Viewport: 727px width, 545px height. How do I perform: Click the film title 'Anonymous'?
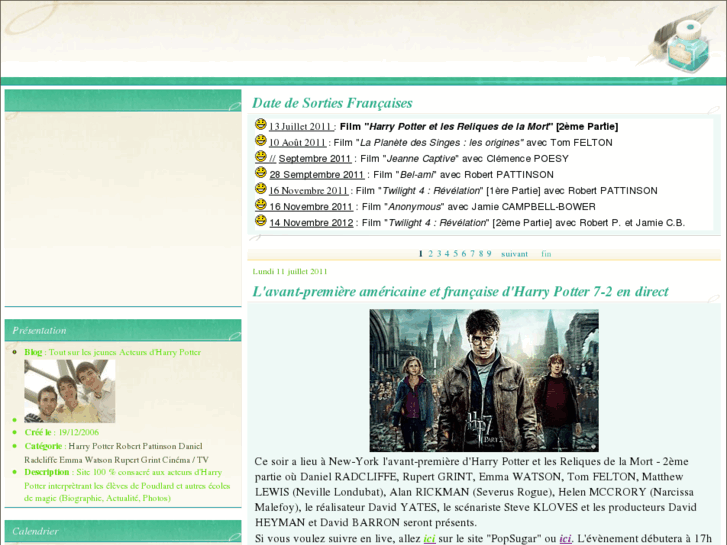coord(415,207)
